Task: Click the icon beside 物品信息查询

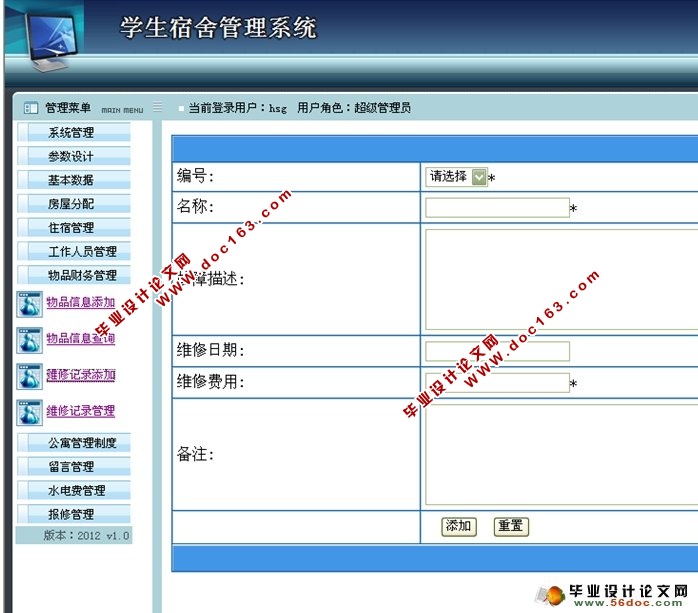Action: pos(29,340)
